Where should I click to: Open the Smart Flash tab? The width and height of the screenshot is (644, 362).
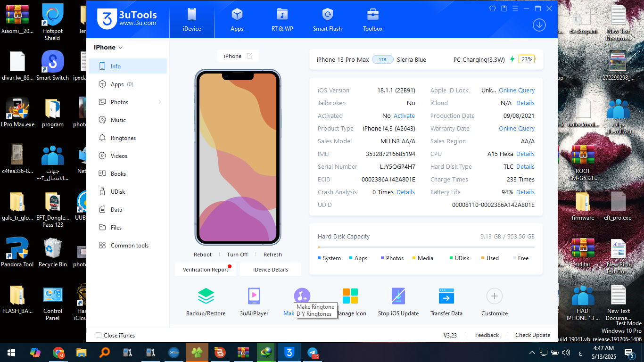tap(327, 19)
